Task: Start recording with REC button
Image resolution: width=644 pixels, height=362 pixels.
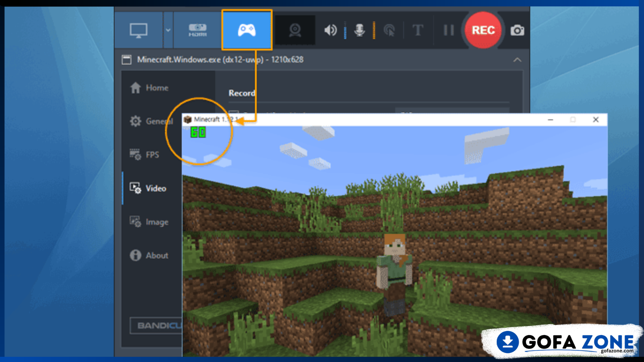Action: tap(483, 30)
